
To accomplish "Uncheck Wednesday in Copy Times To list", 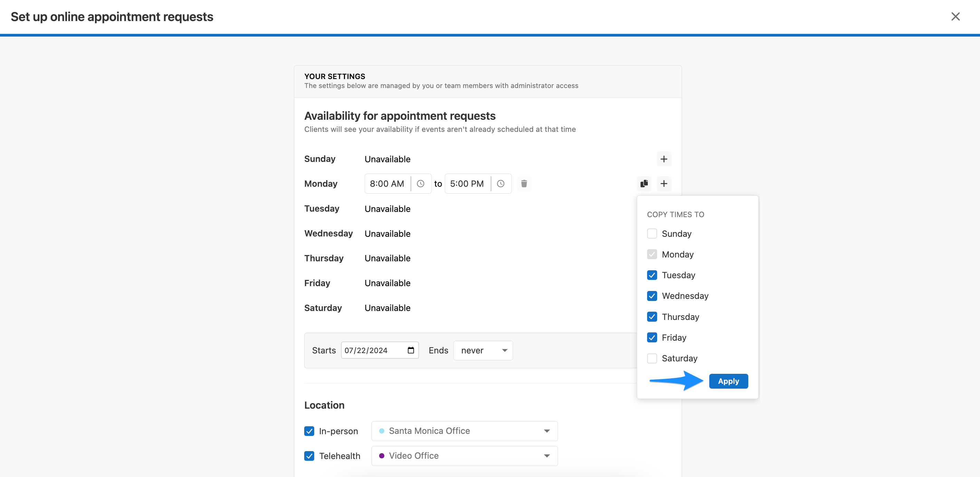I will pyautogui.click(x=652, y=296).
